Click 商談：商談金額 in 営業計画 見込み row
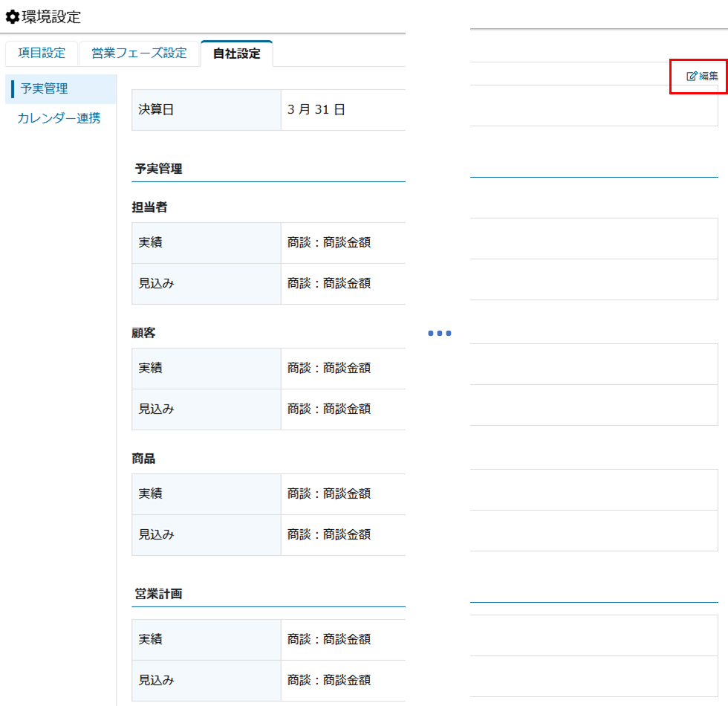 coord(329,680)
